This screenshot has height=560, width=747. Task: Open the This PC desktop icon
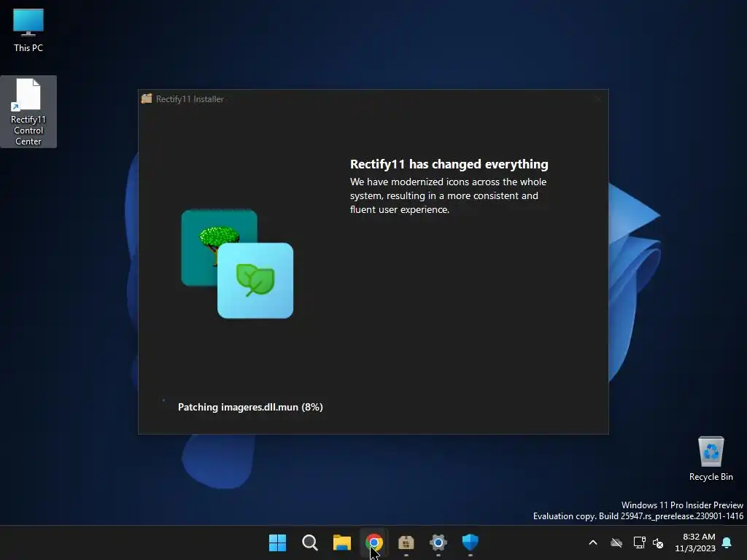point(28,31)
